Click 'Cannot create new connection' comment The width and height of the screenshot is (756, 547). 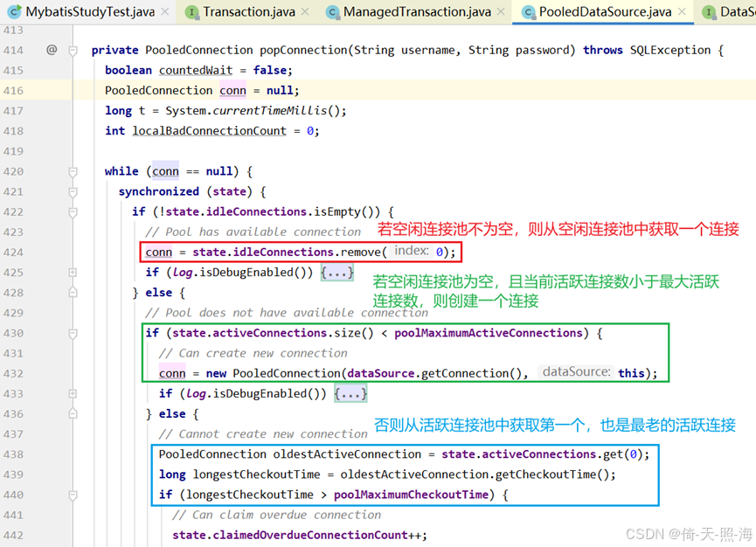click(x=263, y=434)
